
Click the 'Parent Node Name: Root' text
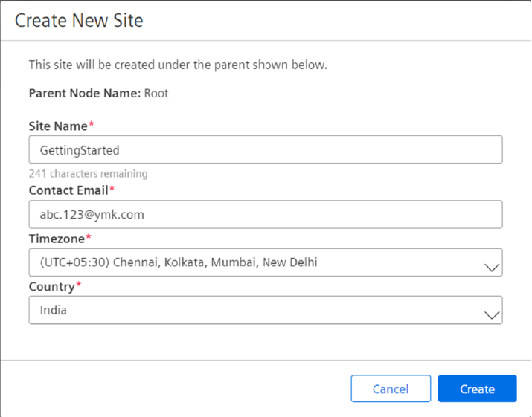[98, 93]
